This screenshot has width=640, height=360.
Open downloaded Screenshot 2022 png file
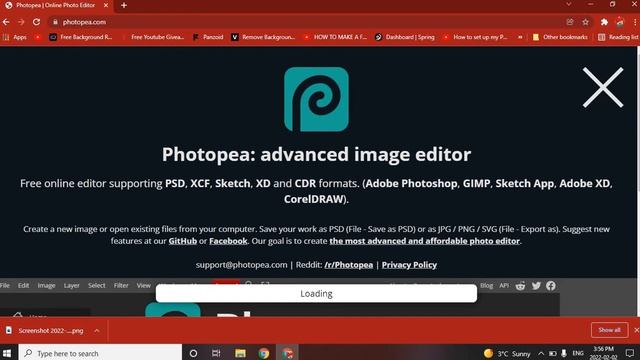point(46,331)
